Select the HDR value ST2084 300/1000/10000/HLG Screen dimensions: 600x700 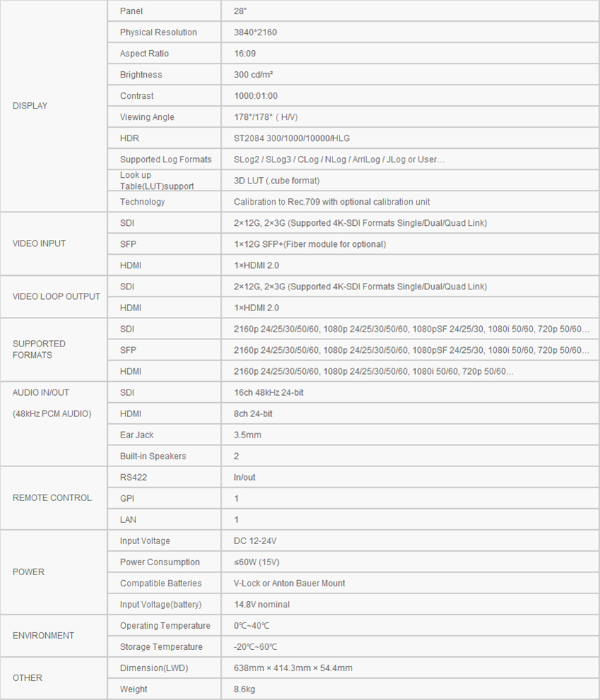(x=292, y=138)
